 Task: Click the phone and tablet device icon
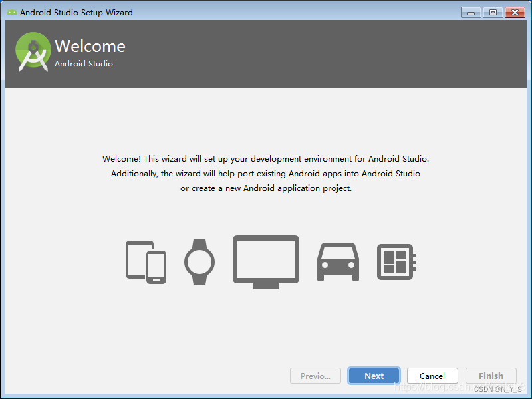tap(146, 262)
